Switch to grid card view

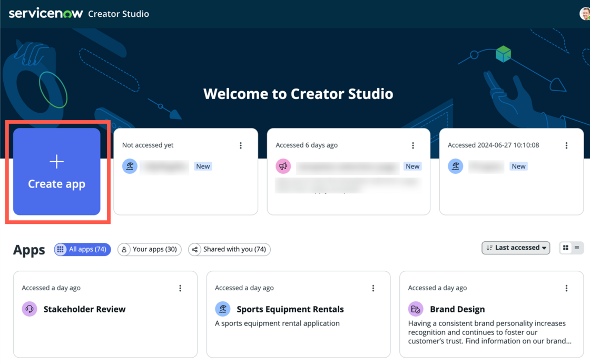pyautogui.click(x=566, y=248)
